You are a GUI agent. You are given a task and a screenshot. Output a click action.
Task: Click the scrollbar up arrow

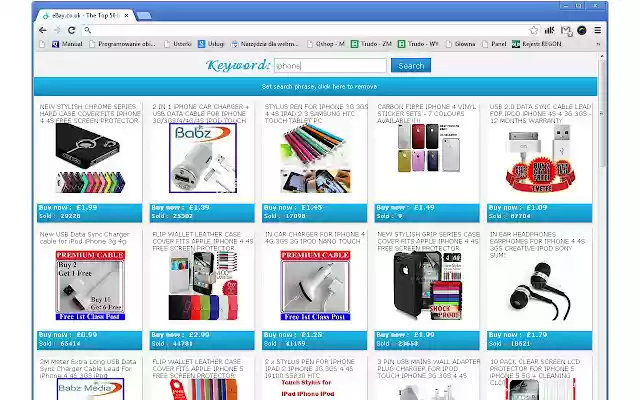click(602, 56)
